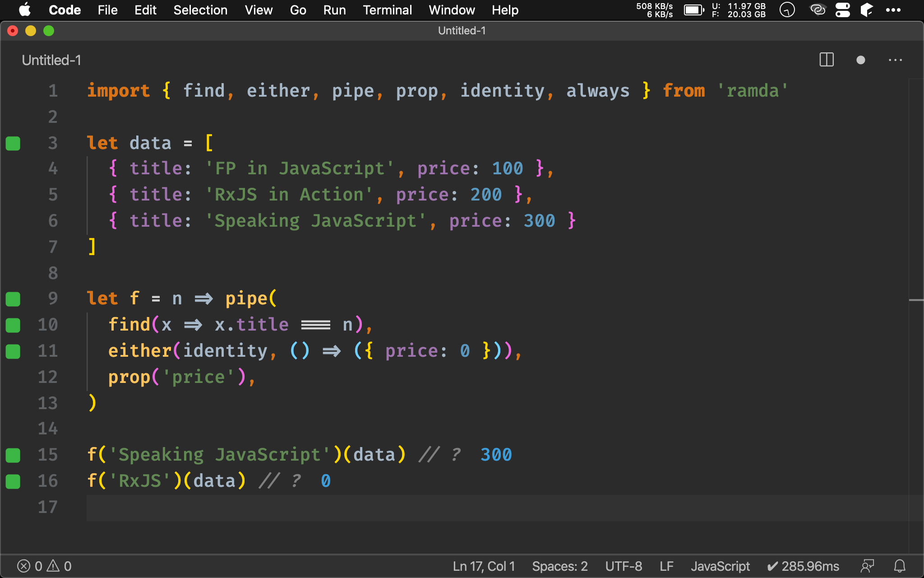Click the scrollbar overview ruler marker
924x578 pixels.
[x=916, y=300]
